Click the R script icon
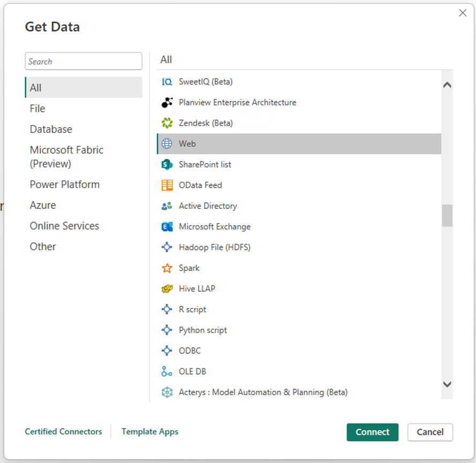The image size is (476, 463). point(167,309)
